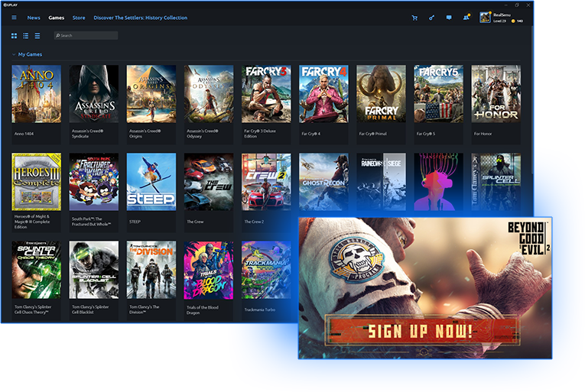Open Trials of the Blood Dragon tile
This screenshot has height=392, width=585.
(x=209, y=270)
